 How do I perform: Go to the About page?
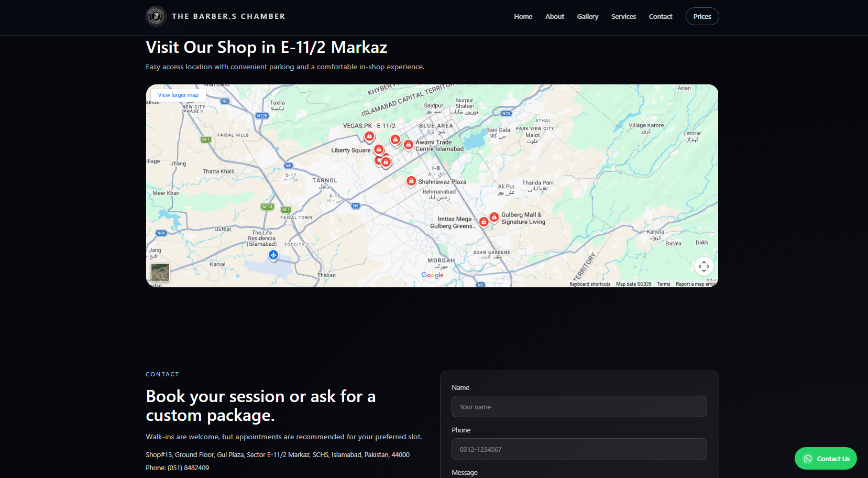tap(554, 17)
